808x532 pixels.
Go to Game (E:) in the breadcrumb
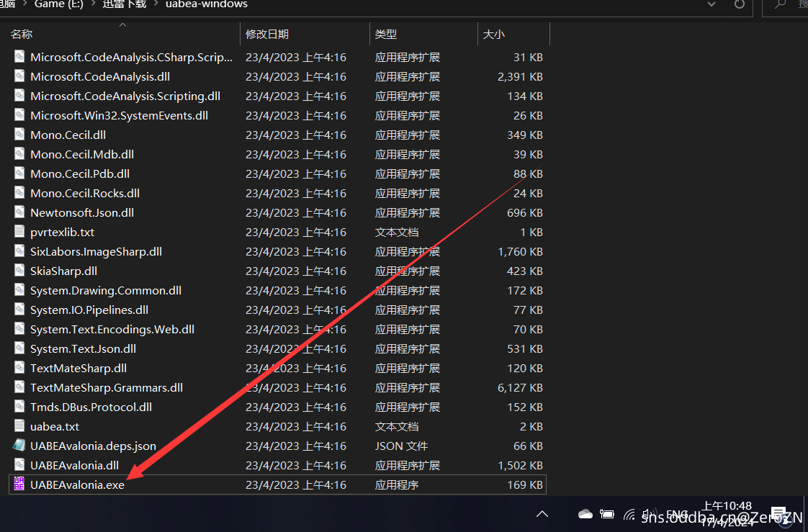(60, 4)
